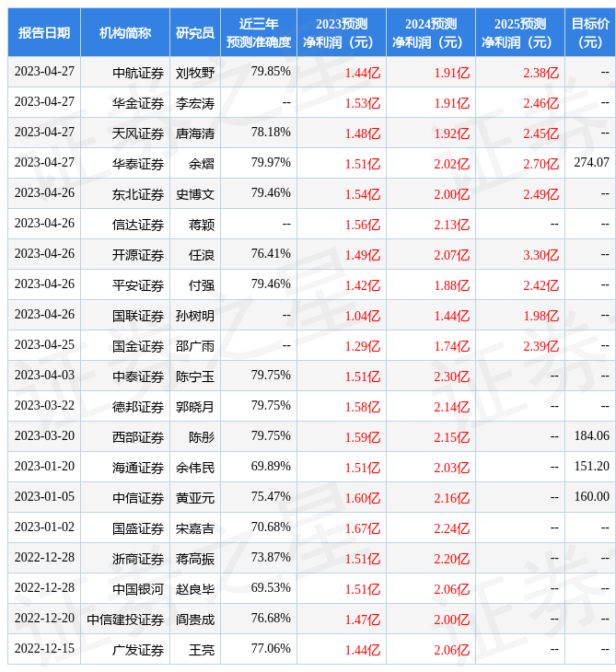Image resolution: width=616 pixels, height=672 pixels.
Task: Click 2024 forecast 2.30亿
Action: (452, 377)
